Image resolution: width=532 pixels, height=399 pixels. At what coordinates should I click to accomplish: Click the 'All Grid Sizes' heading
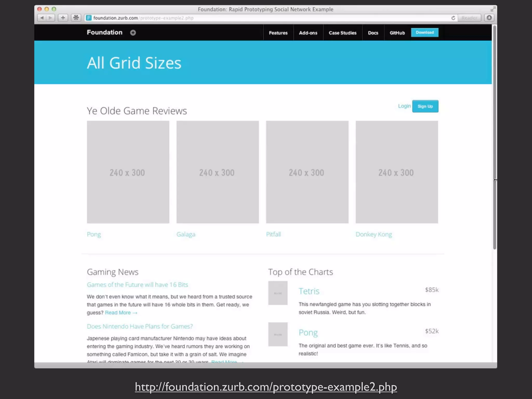point(134,63)
